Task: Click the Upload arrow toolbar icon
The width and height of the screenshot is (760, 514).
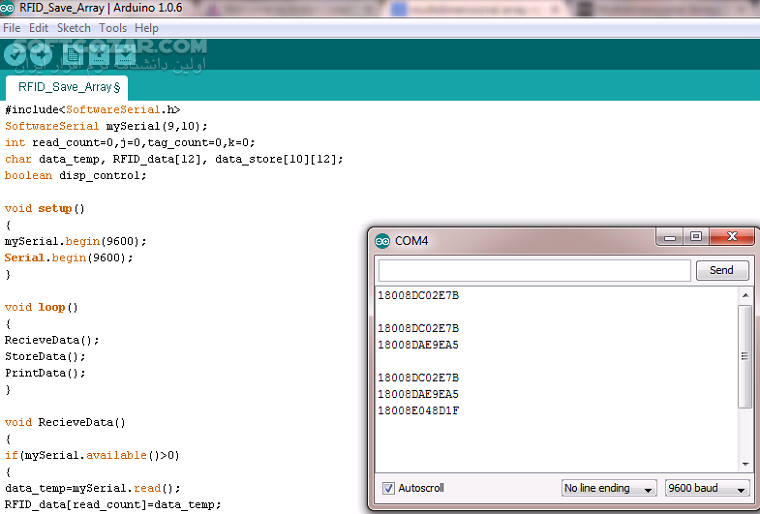Action: [x=41, y=55]
